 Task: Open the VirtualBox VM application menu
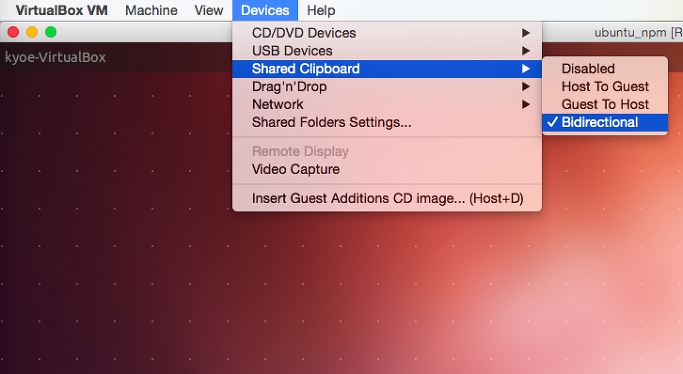click(61, 10)
